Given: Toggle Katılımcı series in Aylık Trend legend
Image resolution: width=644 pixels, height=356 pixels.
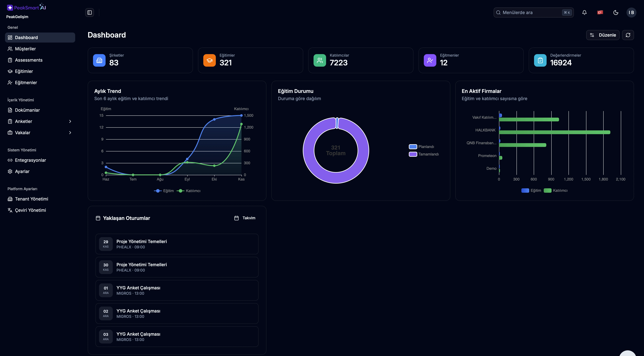Looking at the screenshot, I should [x=189, y=191].
